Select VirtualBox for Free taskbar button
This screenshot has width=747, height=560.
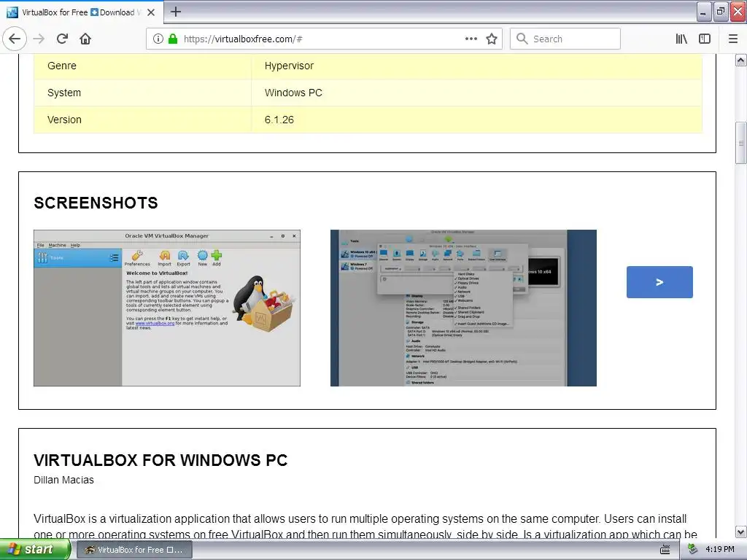tap(134, 550)
